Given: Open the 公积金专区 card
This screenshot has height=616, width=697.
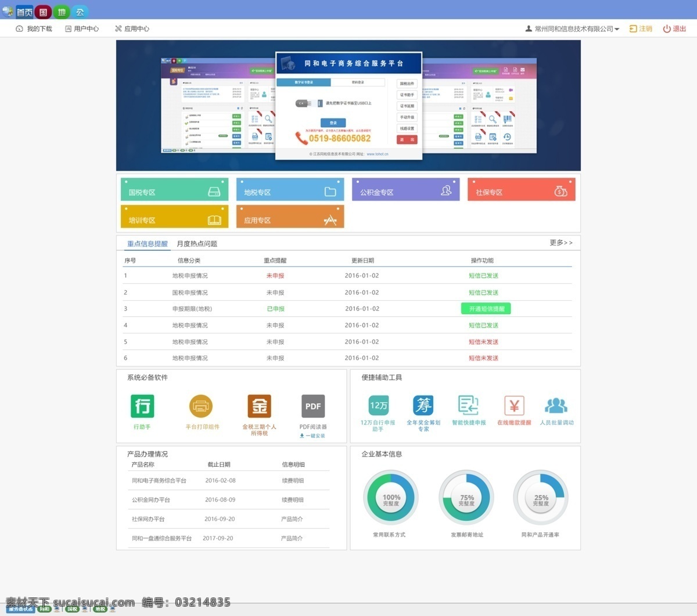Looking at the screenshot, I should click(405, 190).
